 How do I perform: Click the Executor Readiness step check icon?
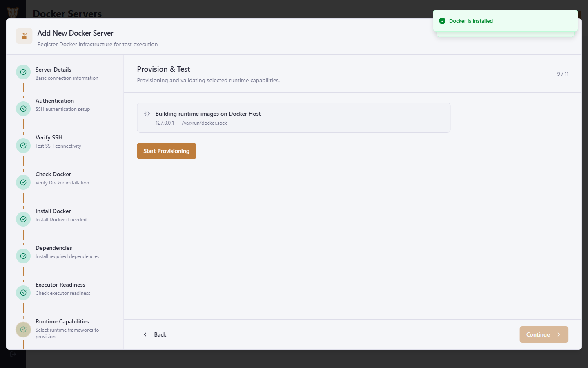click(x=23, y=293)
